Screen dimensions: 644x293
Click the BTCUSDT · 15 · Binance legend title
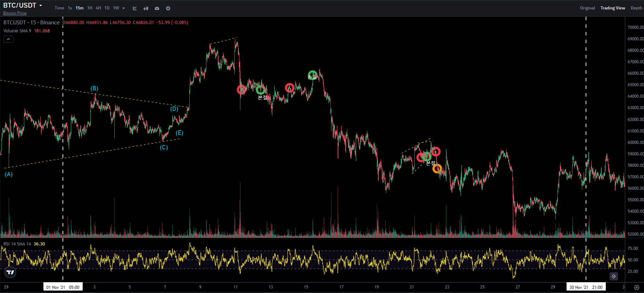(x=32, y=23)
